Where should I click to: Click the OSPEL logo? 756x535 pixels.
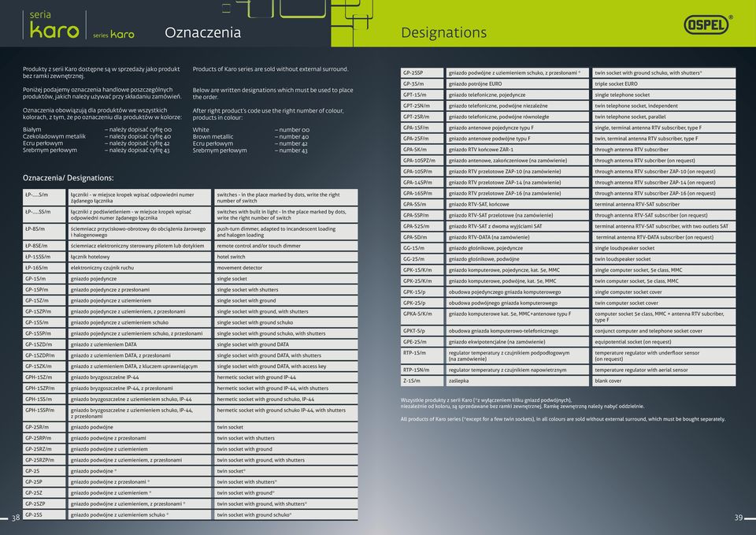[x=707, y=24]
